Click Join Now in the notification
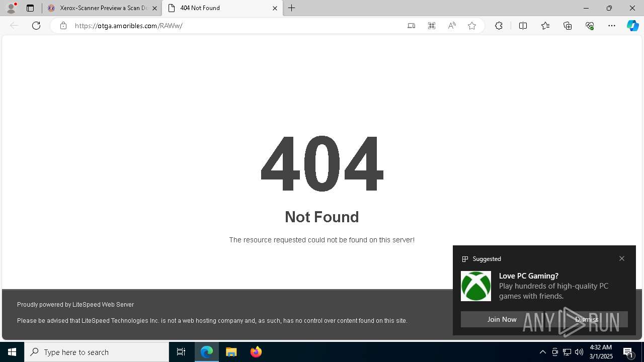 tap(502, 319)
